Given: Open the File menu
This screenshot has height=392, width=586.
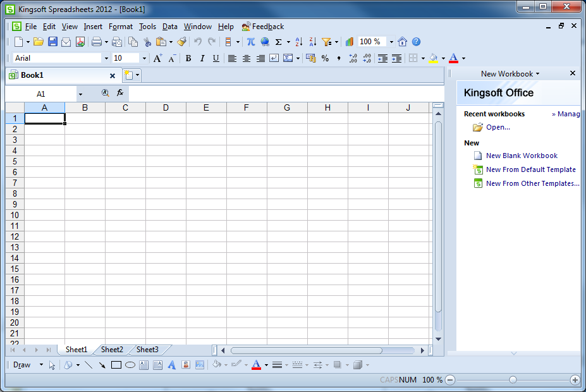Looking at the screenshot, I should [x=30, y=27].
